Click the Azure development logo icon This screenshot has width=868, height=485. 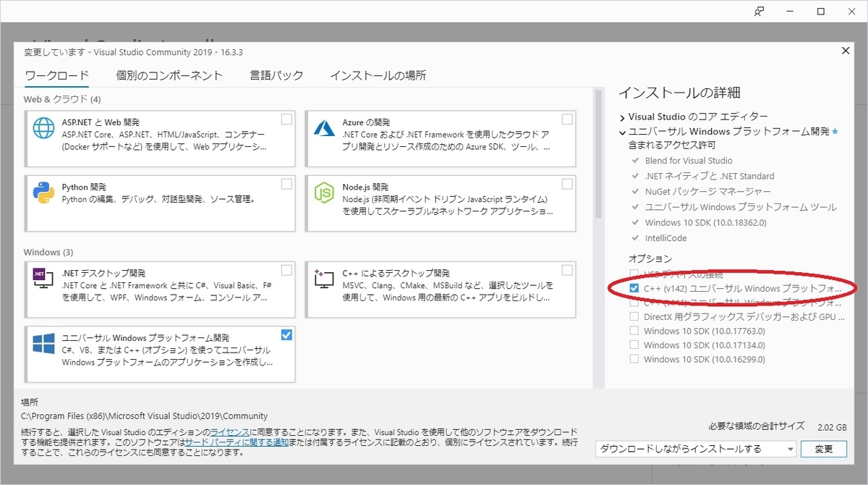point(324,128)
